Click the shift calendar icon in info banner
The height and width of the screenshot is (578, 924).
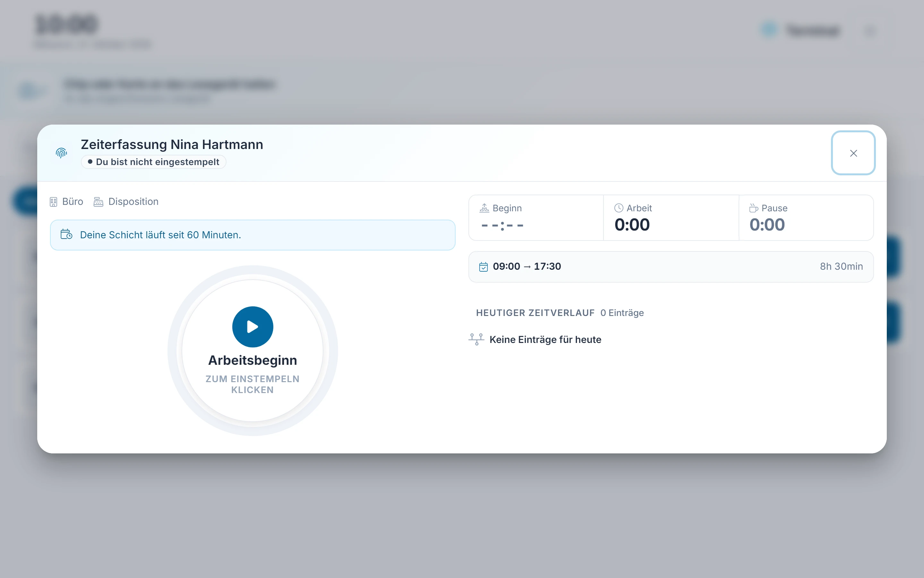(66, 234)
